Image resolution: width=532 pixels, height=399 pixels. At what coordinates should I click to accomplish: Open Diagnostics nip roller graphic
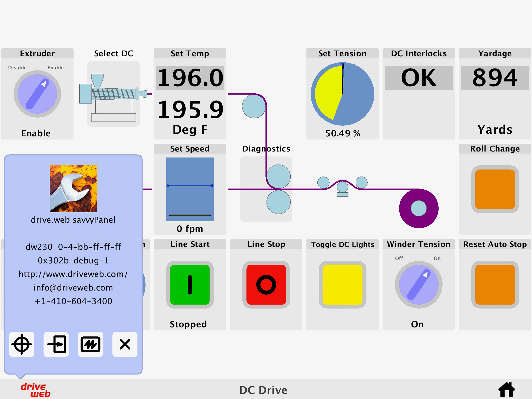[x=266, y=189]
